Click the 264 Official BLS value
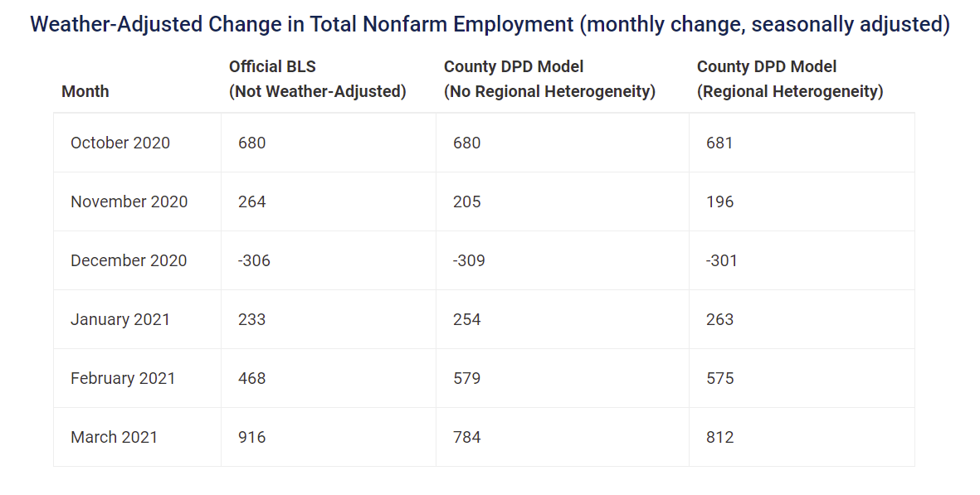The width and height of the screenshot is (980, 495). click(x=252, y=201)
